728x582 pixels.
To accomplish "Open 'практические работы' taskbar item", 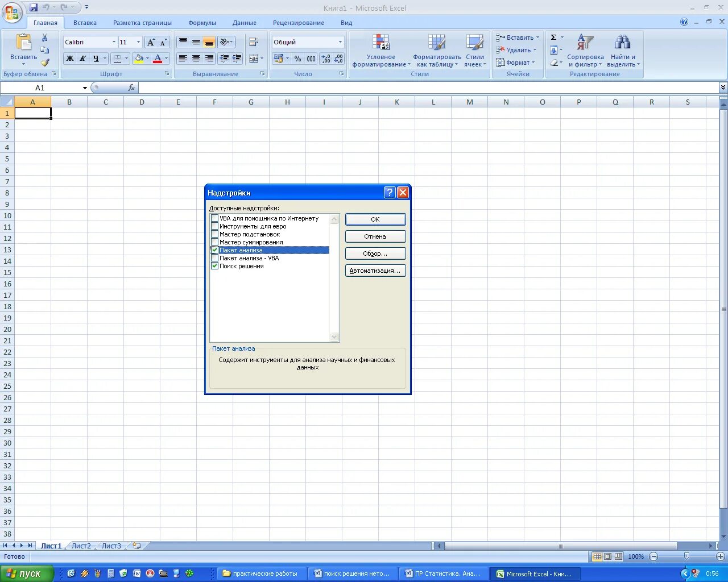I will 262,573.
